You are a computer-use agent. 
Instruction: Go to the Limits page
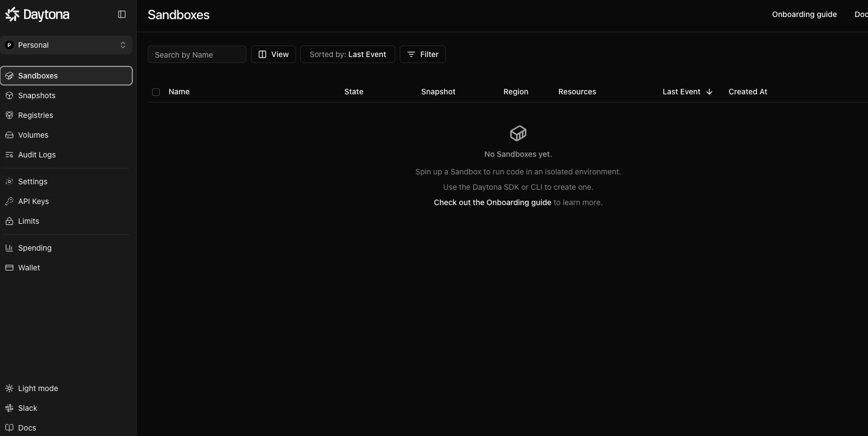click(x=29, y=221)
